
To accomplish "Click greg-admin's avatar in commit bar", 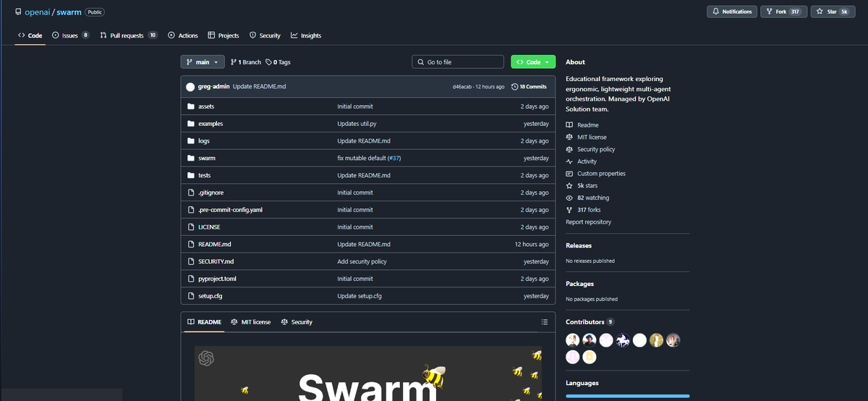I will click(190, 87).
